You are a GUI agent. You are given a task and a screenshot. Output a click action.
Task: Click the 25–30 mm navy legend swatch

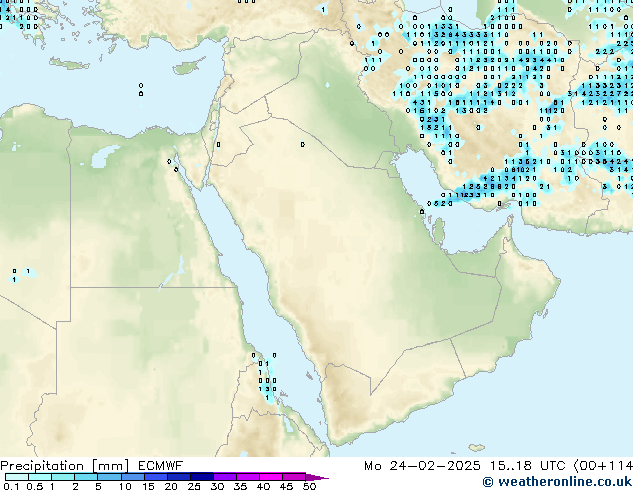pyautogui.click(x=202, y=477)
